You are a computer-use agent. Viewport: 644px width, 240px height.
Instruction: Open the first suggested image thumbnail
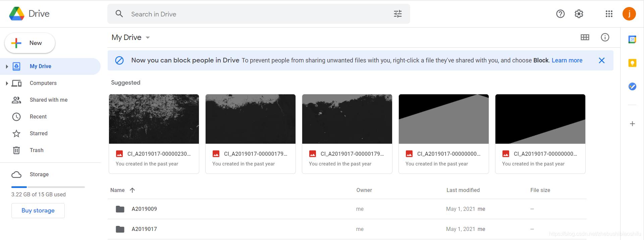click(x=154, y=119)
